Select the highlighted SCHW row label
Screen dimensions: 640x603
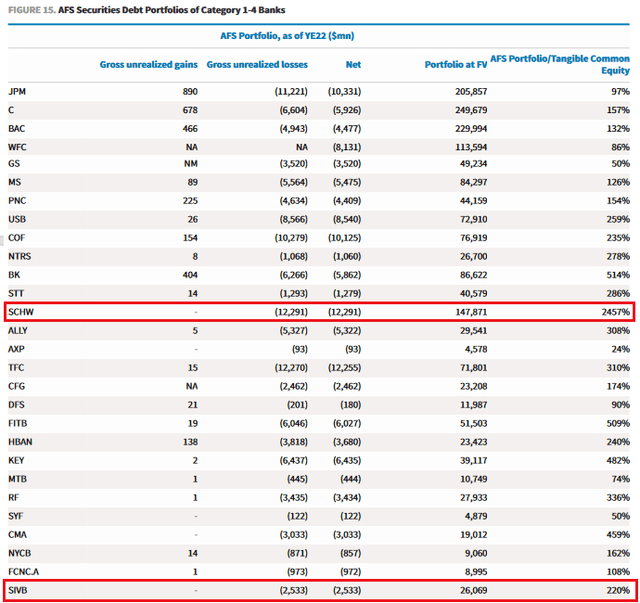[22, 312]
